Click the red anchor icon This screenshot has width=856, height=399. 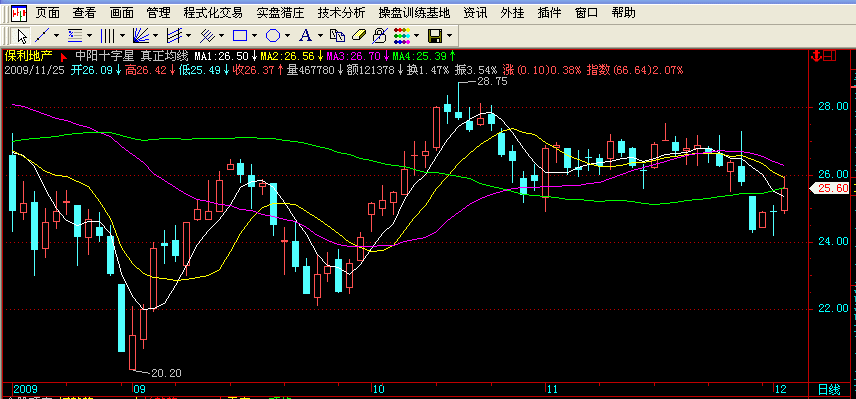817,55
